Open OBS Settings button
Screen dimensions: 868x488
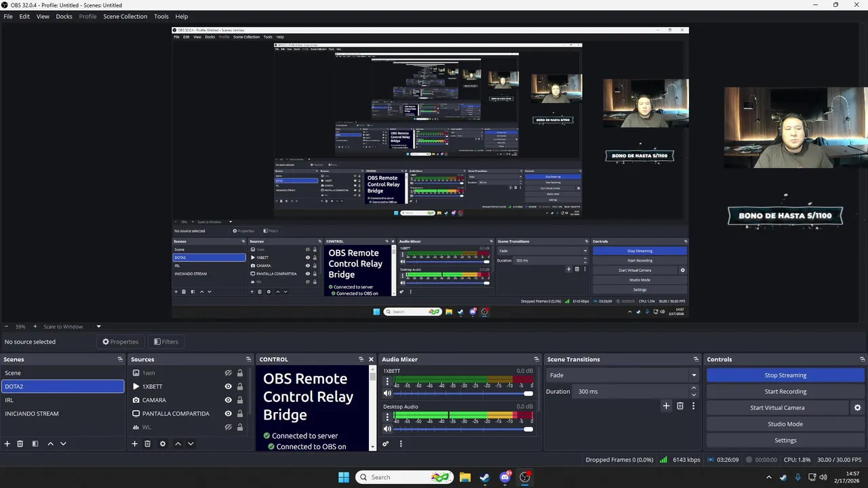coord(785,441)
